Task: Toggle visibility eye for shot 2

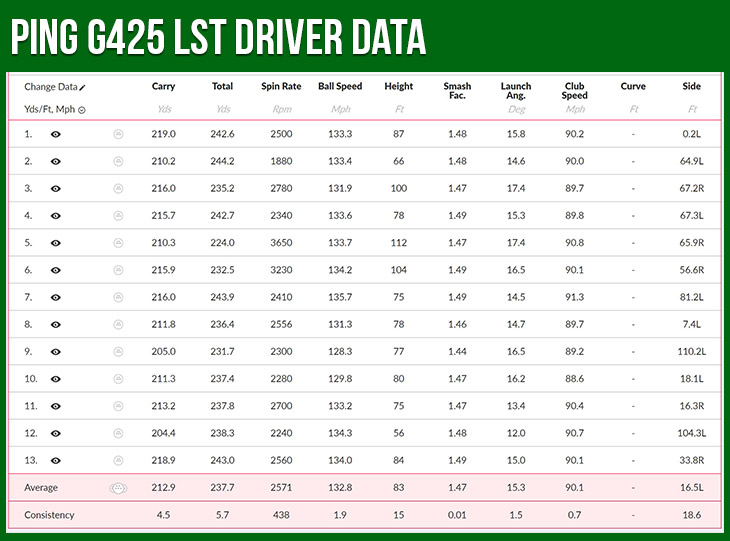Action: [x=56, y=162]
